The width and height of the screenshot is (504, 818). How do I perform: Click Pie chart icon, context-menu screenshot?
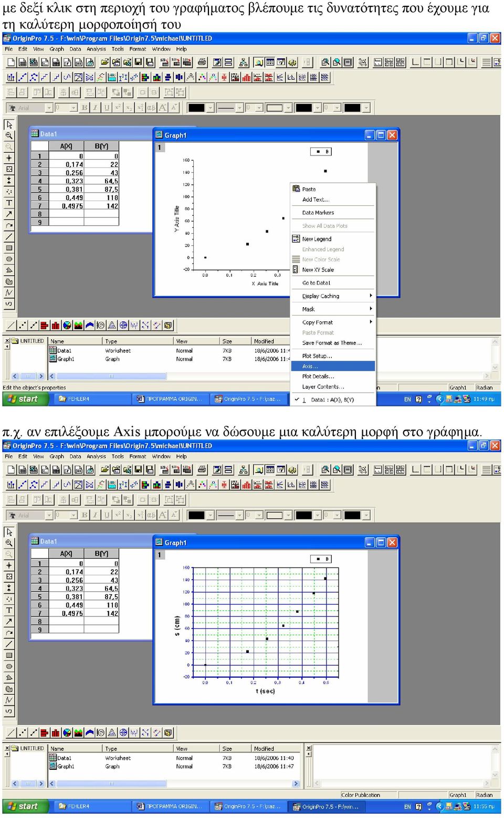(67, 326)
